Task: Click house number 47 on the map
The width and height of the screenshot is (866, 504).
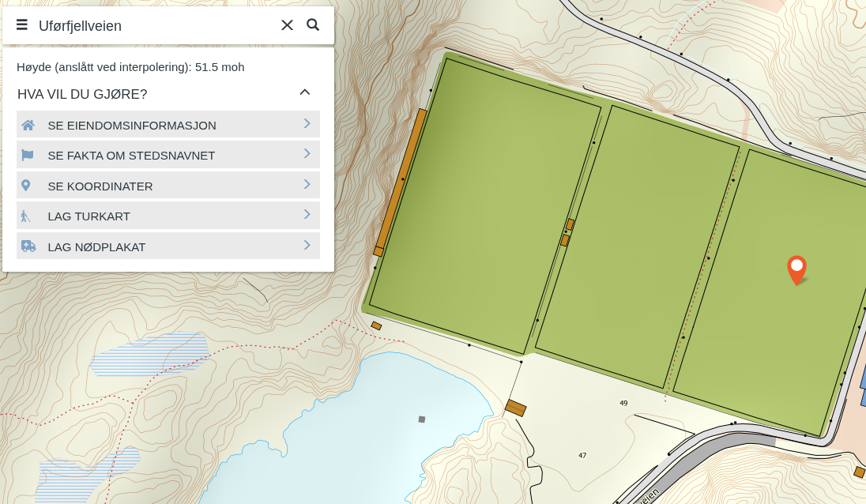Action: (582, 456)
